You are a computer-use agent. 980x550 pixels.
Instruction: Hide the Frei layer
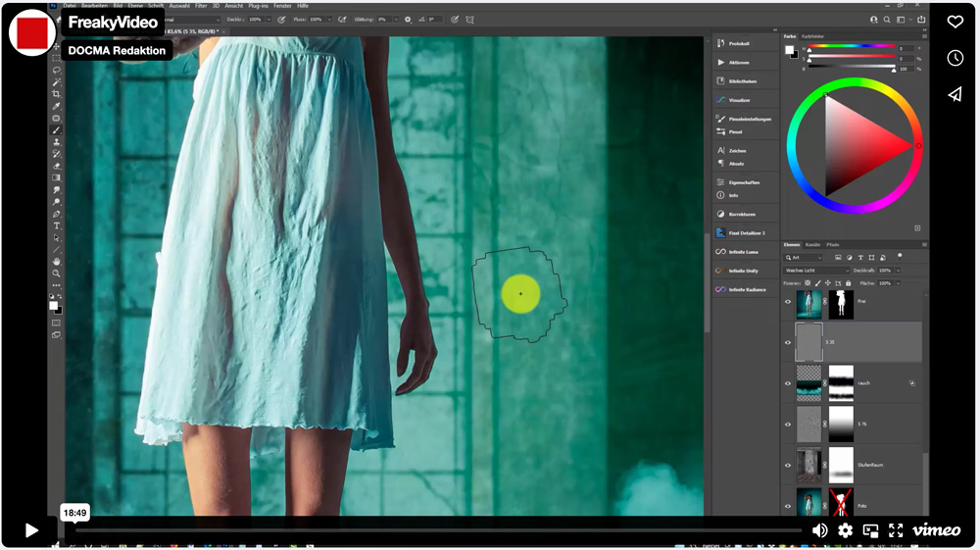click(788, 302)
